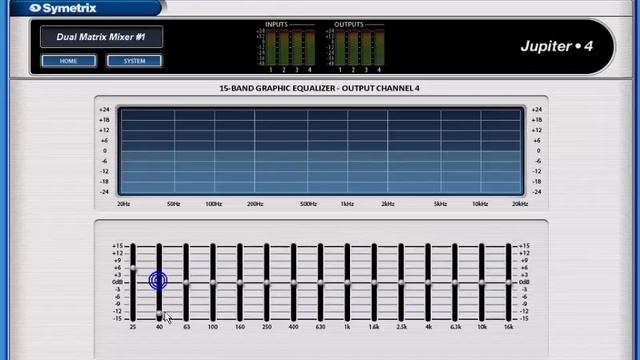Click the 6.3k band slider handle
640x360 pixels.
[455, 282]
